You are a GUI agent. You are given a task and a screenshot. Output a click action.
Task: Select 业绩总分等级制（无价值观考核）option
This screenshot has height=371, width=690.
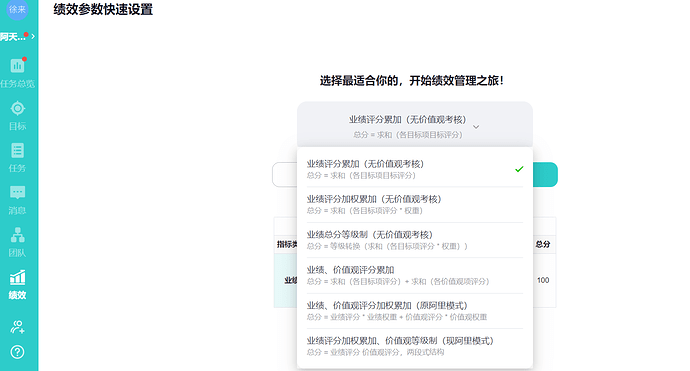tap(415, 240)
